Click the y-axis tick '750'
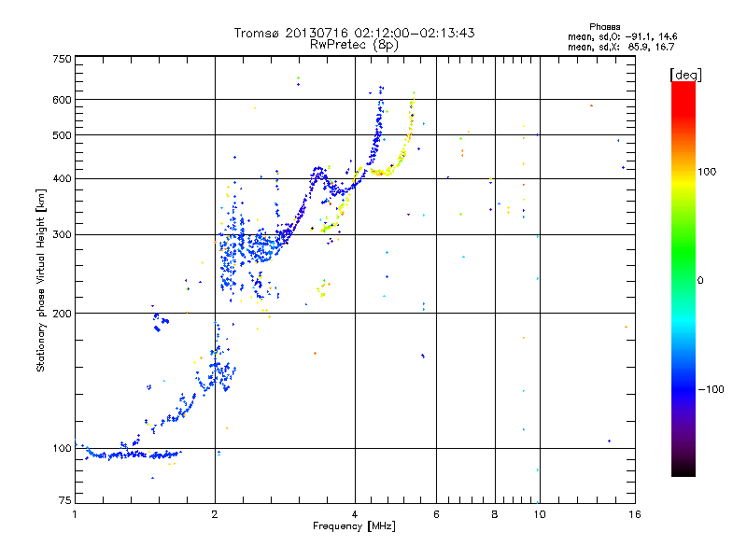The height and width of the screenshot is (560, 747). [x=62, y=59]
